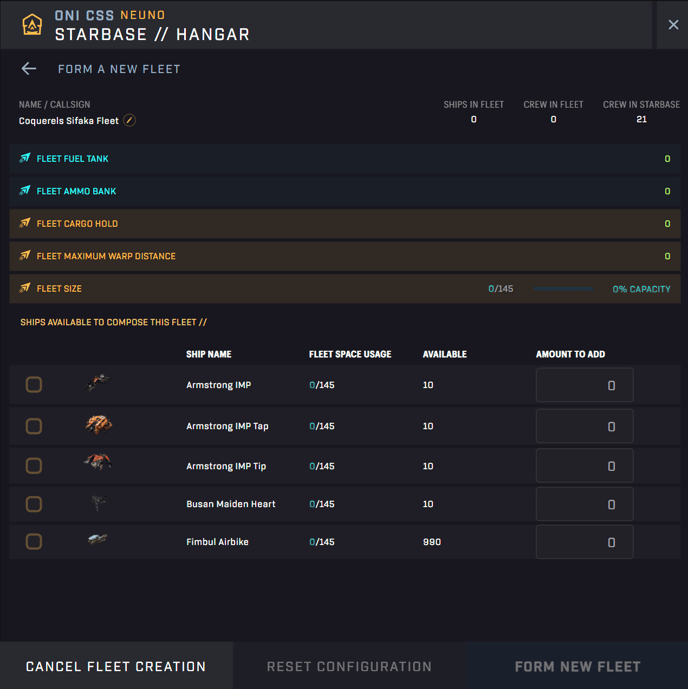
Task: Click the fleet size capacity bar
Action: (x=563, y=289)
